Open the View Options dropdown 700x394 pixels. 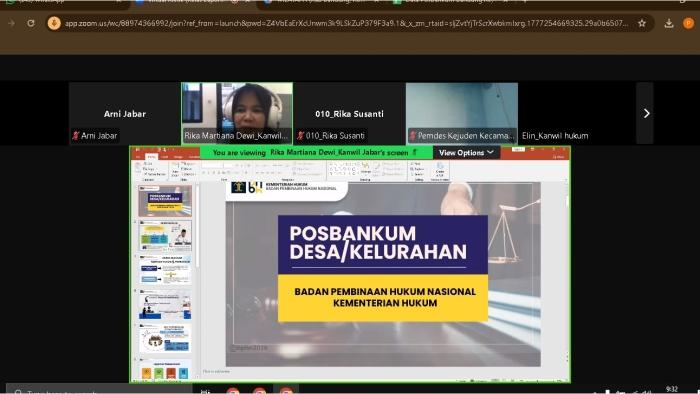click(x=466, y=153)
